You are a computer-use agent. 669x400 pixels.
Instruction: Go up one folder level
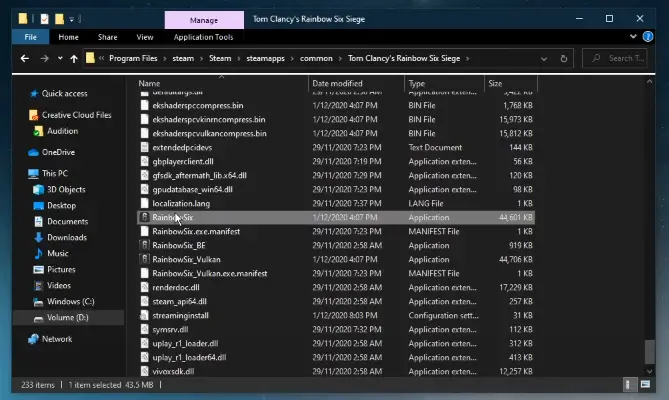[x=74, y=58]
